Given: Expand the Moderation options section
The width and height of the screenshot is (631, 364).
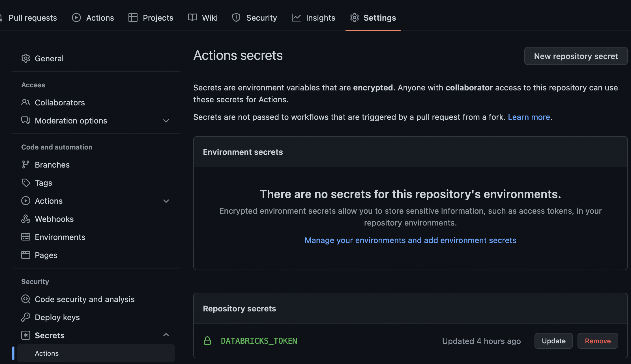Looking at the screenshot, I should point(166,121).
